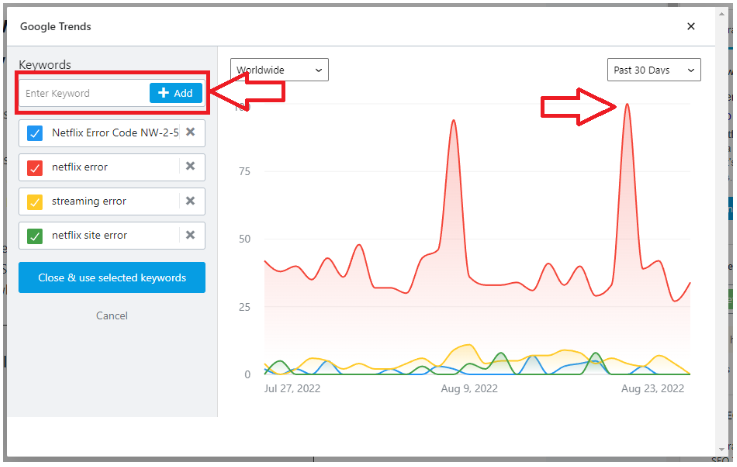Click the Cancel link
The image size is (737, 467).
point(112,316)
